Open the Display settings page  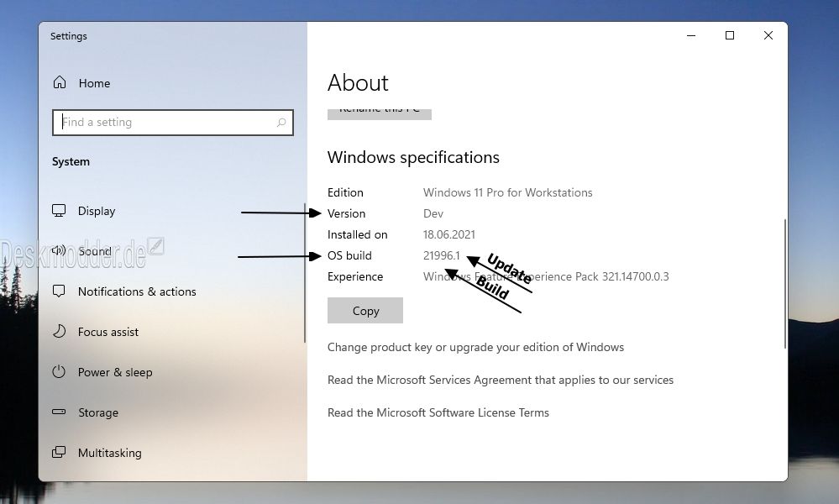[97, 211]
